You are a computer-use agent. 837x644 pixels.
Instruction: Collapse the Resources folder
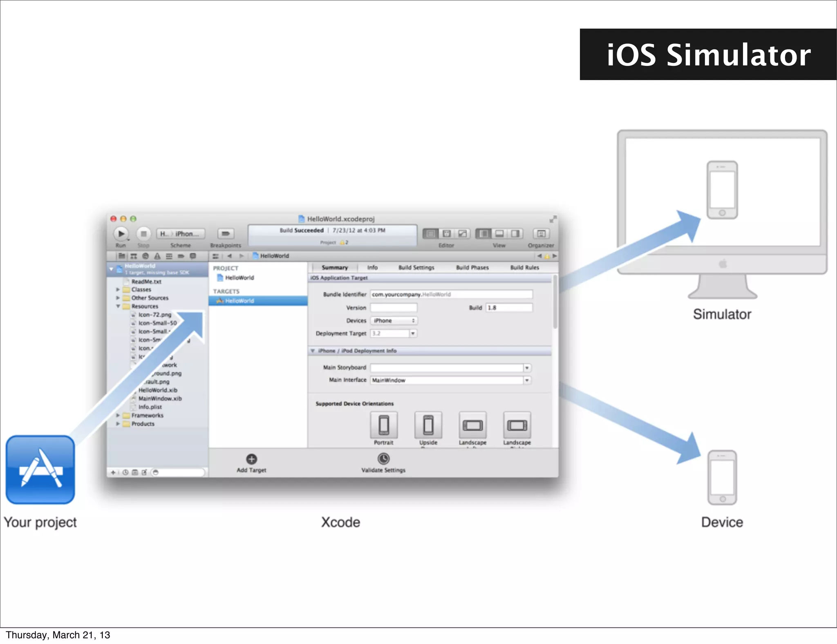[x=118, y=306]
